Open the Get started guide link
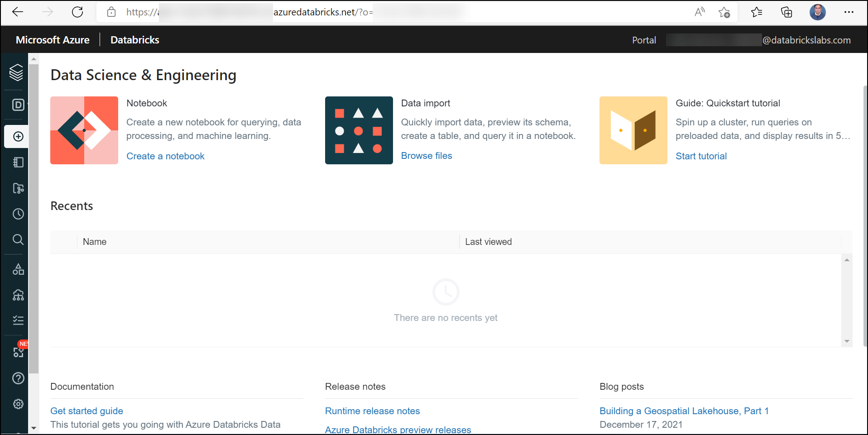Screen dimensions: 868x435 (86, 411)
